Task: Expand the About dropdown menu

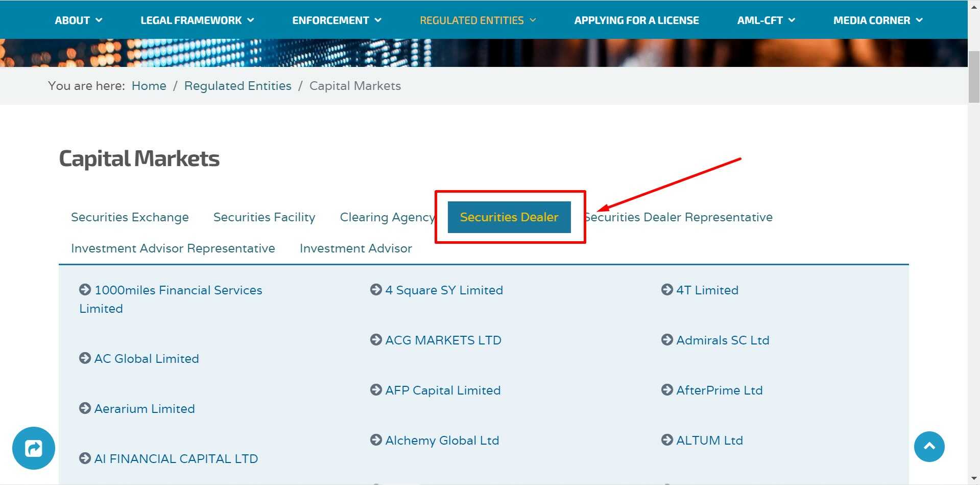Action: tap(79, 20)
